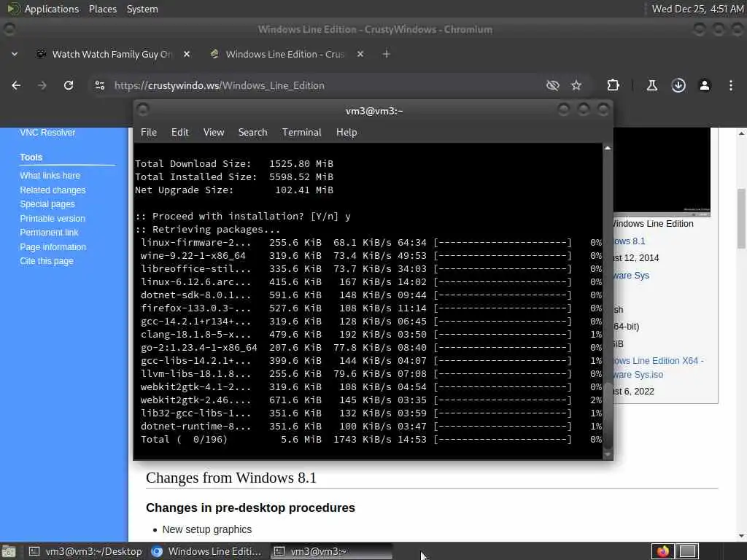This screenshot has height=560, width=747.
Task: Open the extensions puzzle icon
Action: 613,85
